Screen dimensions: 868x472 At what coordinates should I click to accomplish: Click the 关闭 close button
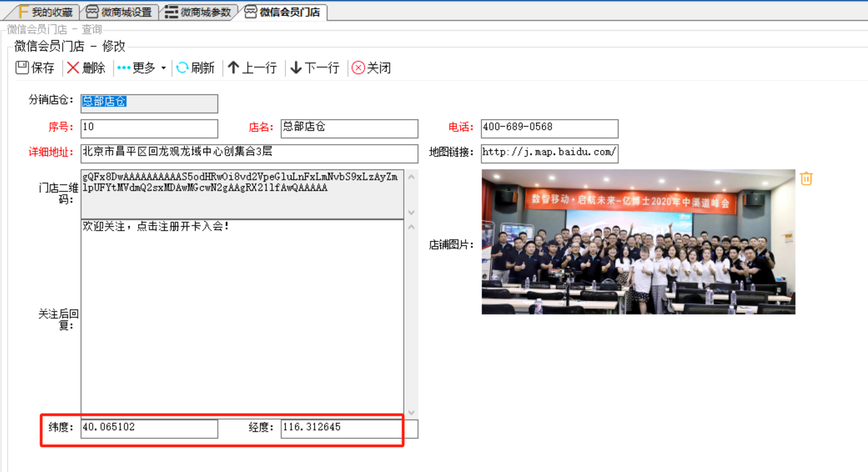click(x=371, y=68)
